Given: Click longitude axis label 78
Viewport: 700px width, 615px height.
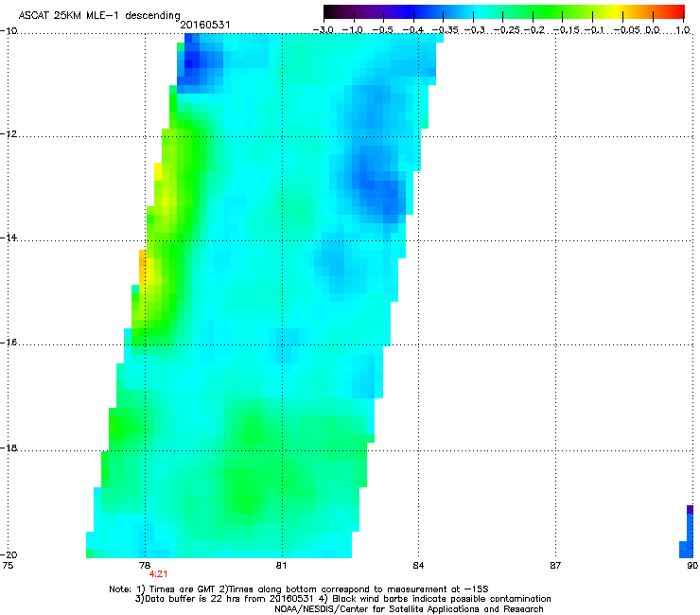Looking at the screenshot, I should tap(144, 566).
